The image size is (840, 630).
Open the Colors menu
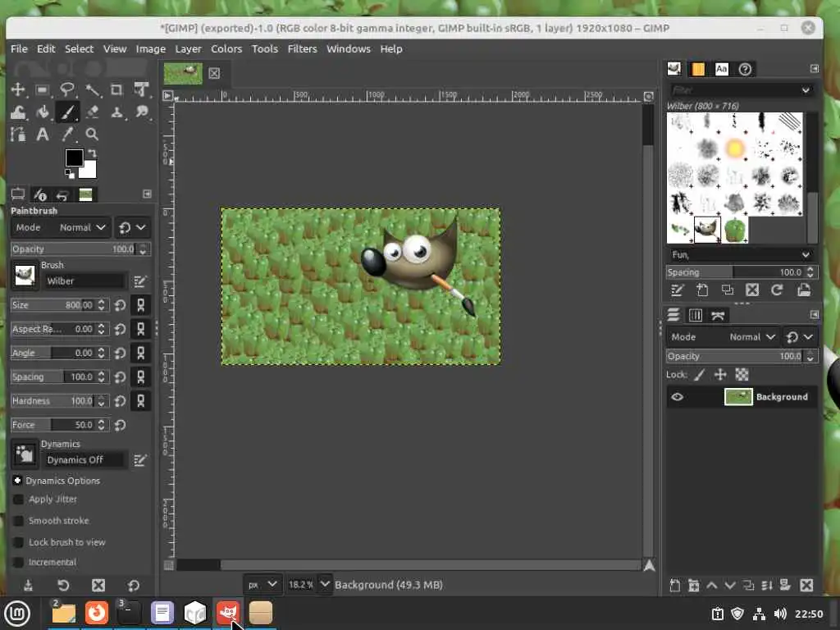(226, 48)
